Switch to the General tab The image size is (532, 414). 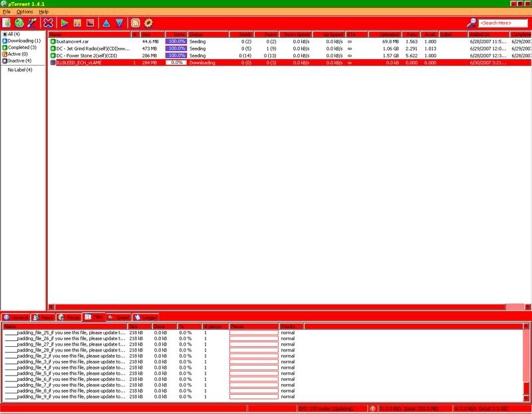pos(16,318)
